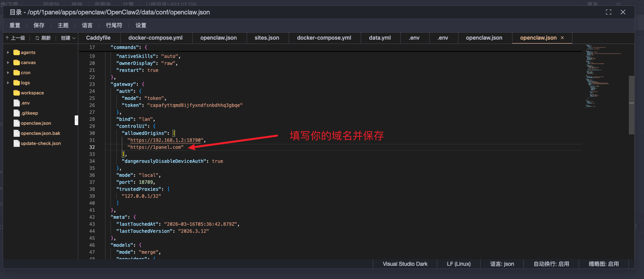Screen dimensions: 644x279
Task: Click the agents folder icon
Action: click(x=16, y=52)
